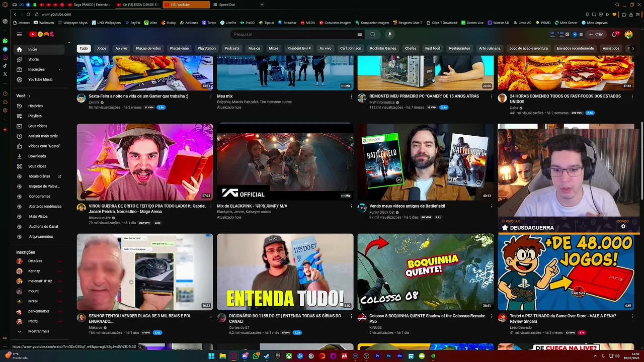The height and width of the screenshot is (362, 644).
Task: Expand the Você section
Action: (x=24, y=96)
